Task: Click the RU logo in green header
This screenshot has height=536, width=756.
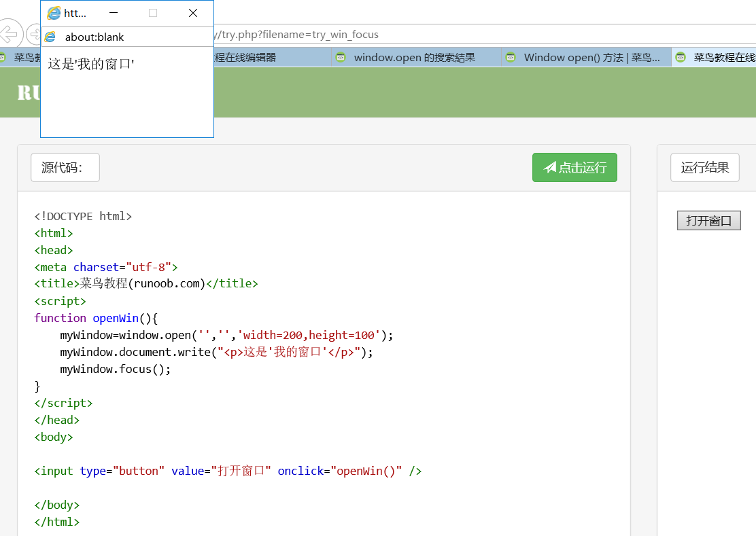Action: coord(29,92)
